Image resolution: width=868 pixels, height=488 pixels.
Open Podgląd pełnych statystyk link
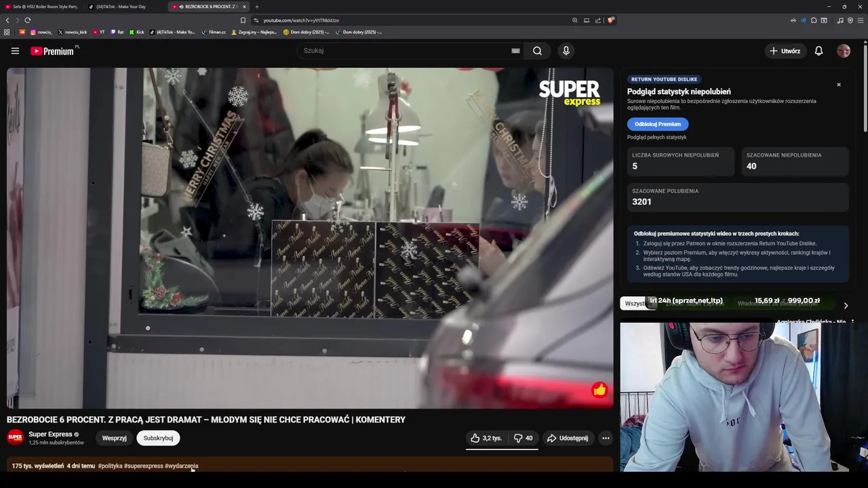656,137
